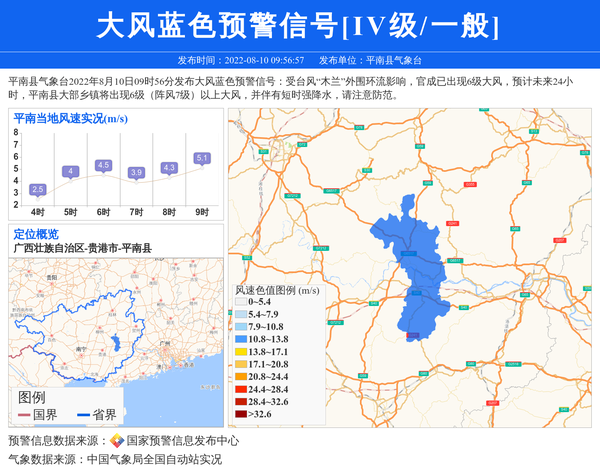Click the red 国界 line legend symbol
Image resolution: width=600 pixels, height=471 pixels.
pos(22,415)
